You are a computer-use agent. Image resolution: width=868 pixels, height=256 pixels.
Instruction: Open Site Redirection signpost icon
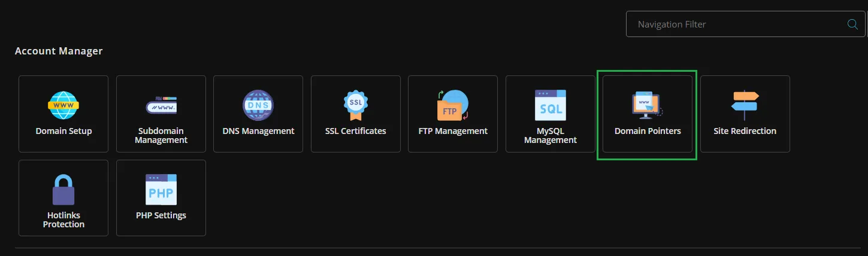point(745,105)
